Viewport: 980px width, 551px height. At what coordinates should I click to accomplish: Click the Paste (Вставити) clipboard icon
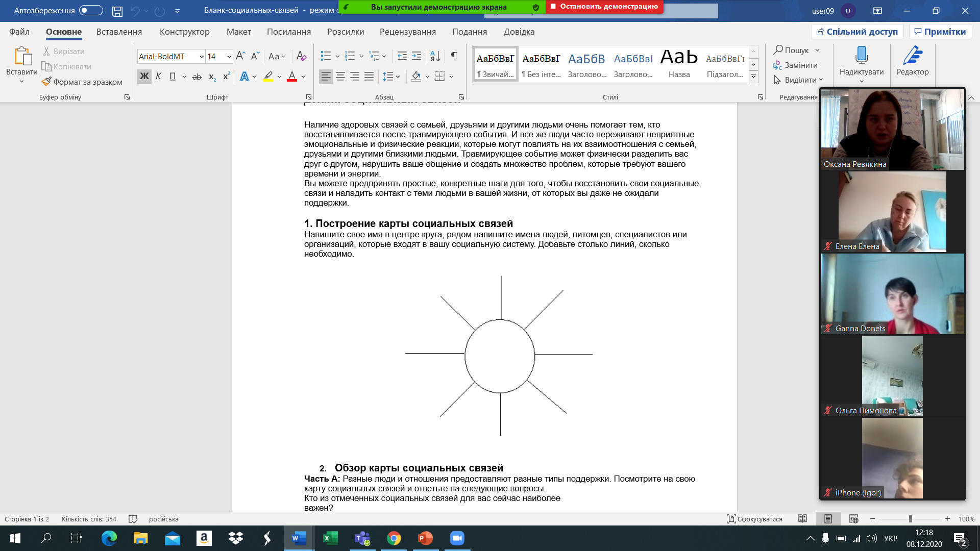pyautogui.click(x=22, y=56)
